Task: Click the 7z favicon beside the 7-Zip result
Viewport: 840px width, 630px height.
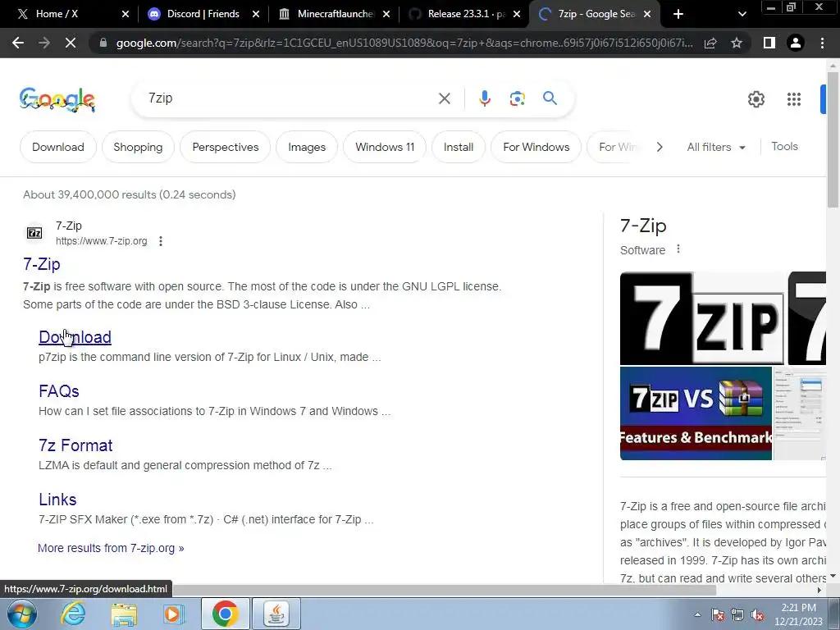Action: tap(34, 233)
